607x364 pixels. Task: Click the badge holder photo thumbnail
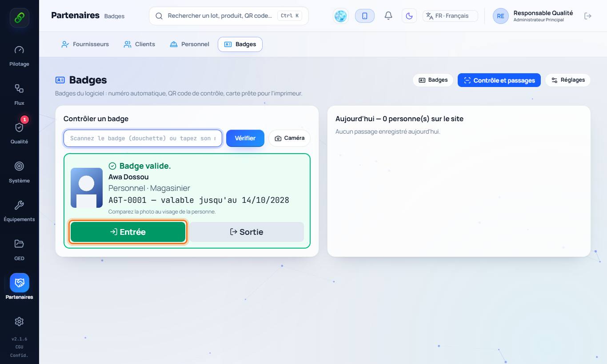click(87, 188)
